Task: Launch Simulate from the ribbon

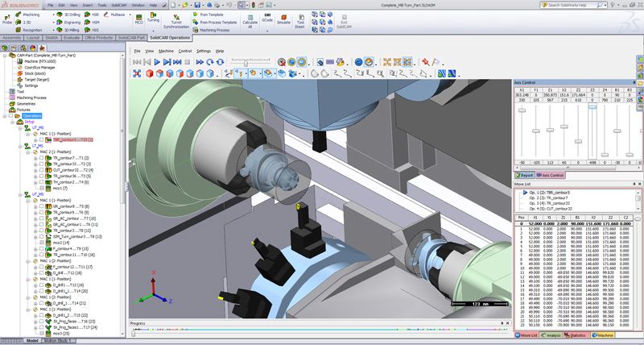Action: tap(283, 19)
